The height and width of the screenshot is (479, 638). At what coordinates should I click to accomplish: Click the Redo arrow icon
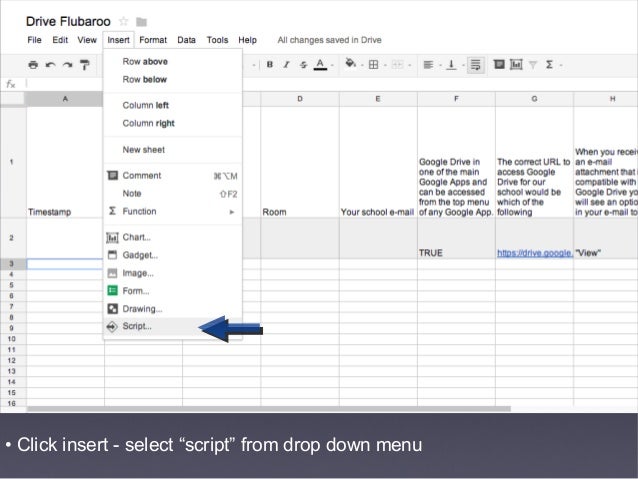click(x=68, y=65)
